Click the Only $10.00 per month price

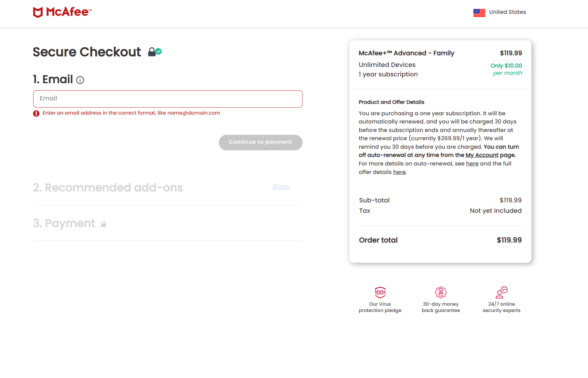(x=506, y=69)
